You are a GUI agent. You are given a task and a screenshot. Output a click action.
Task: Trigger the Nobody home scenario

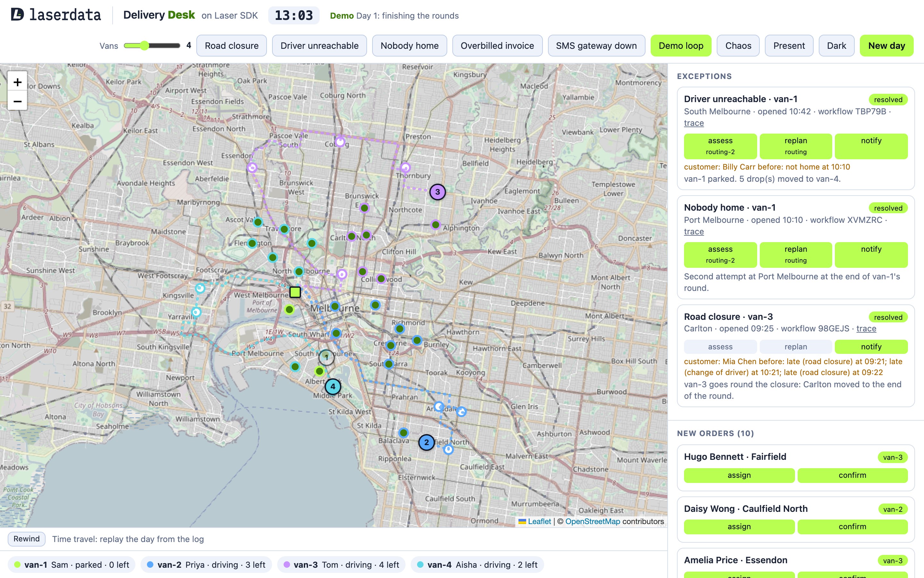[409, 46]
